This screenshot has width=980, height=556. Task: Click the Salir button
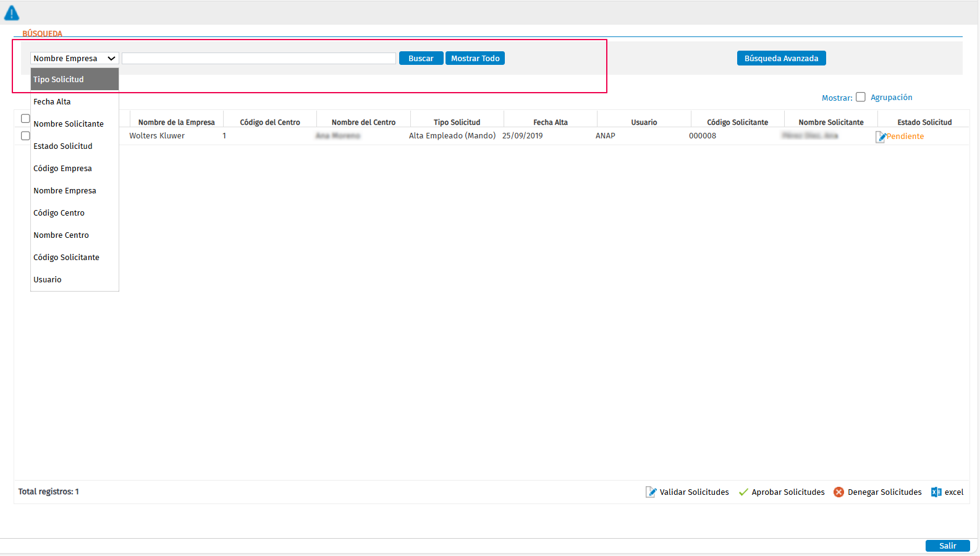point(947,545)
